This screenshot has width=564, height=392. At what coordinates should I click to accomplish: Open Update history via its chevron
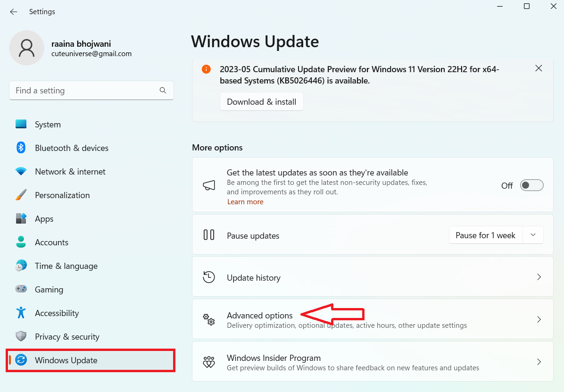click(539, 277)
